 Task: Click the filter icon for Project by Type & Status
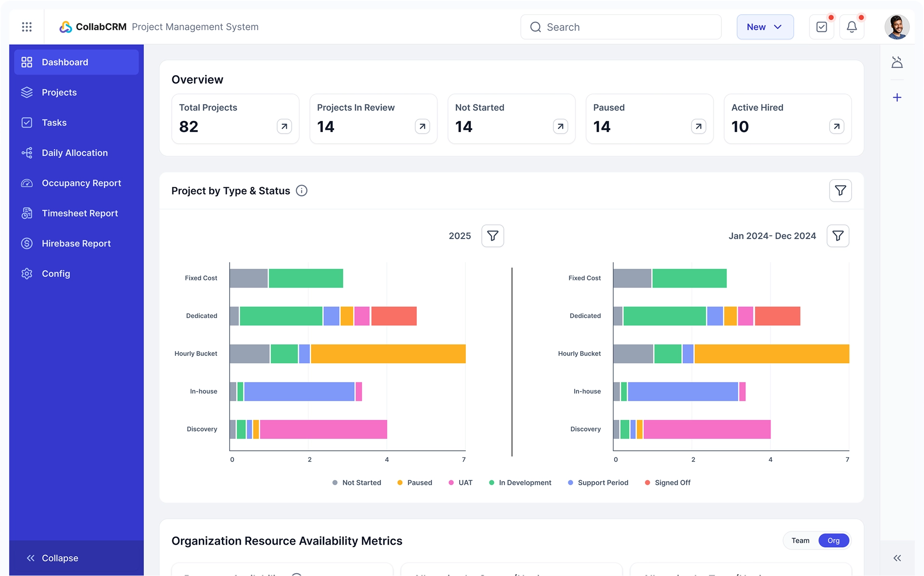pyautogui.click(x=840, y=191)
